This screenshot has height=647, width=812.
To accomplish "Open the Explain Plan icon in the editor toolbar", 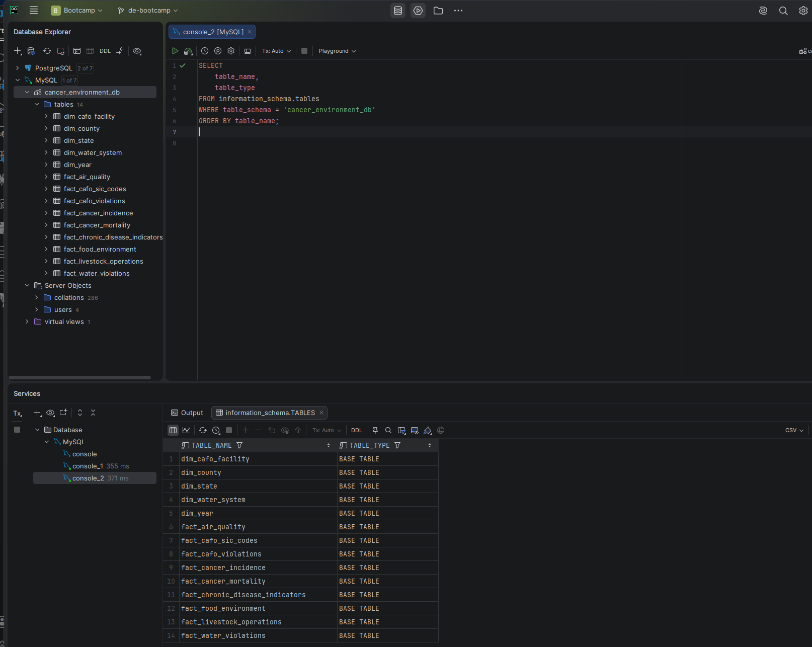I will pos(188,51).
